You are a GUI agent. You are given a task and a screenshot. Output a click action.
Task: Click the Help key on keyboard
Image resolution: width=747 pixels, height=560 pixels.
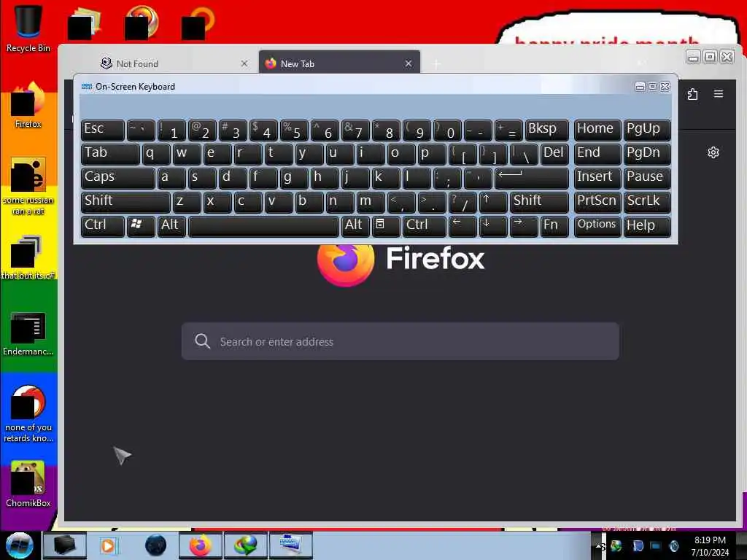click(x=646, y=226)
